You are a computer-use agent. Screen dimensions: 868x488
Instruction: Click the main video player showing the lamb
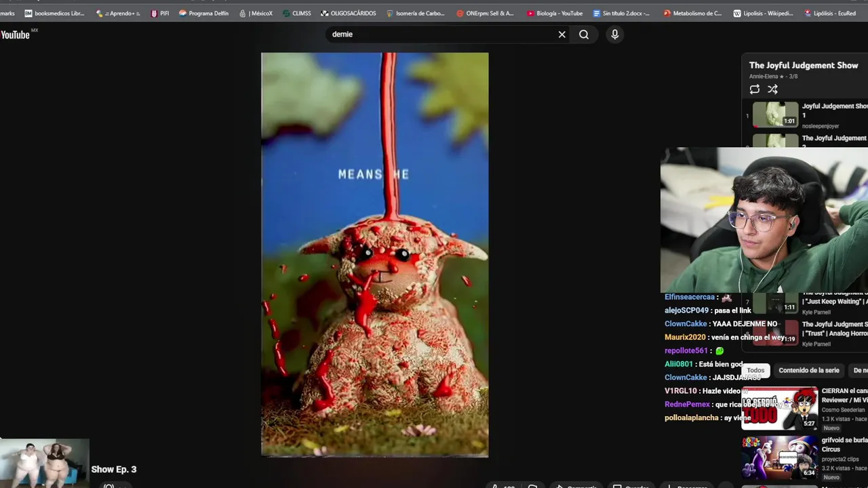click(x=375, y=255)
